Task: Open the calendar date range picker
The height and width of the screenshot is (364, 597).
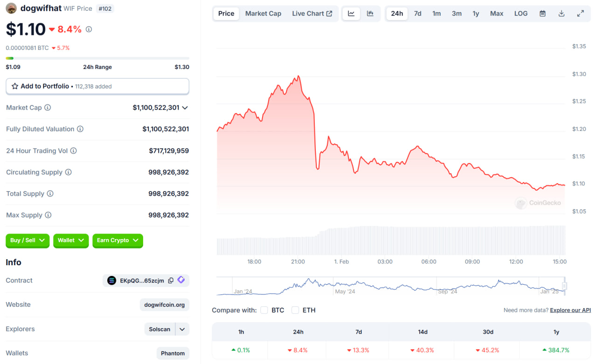Action: (542, 14)
